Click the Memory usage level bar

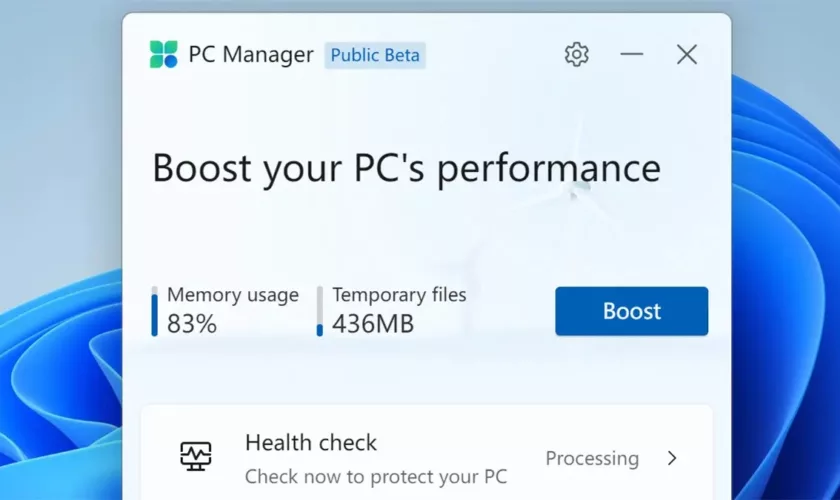pyautogui.click(x=155, y=311)
